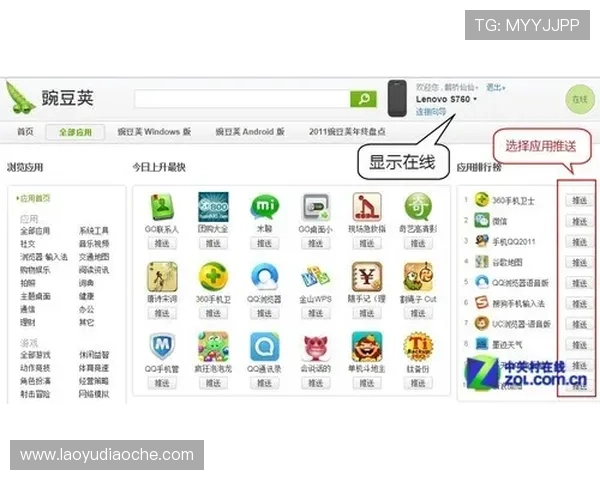Open the QQ手机管 shield icon
The height and width of the screenshot is (480, 600).
[162, 347]
